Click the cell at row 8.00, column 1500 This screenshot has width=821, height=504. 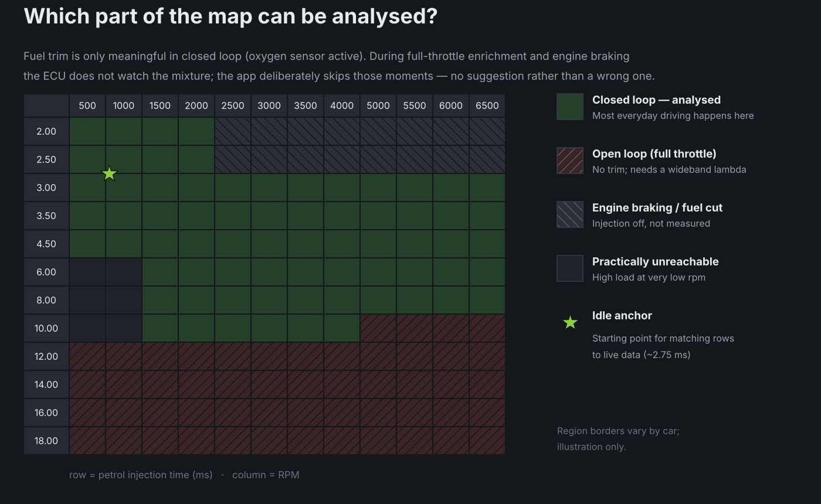(x=160, y=300)
